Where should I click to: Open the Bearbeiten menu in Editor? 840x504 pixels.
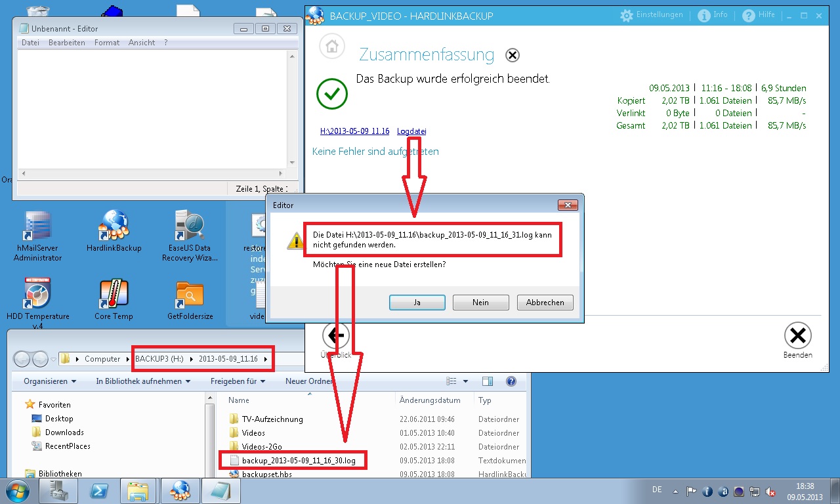click(66, 43)
